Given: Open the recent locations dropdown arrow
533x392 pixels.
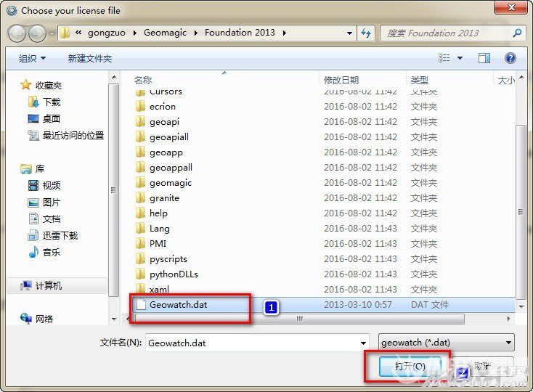Looking at the screenshot, I should [x=52, y=33].
